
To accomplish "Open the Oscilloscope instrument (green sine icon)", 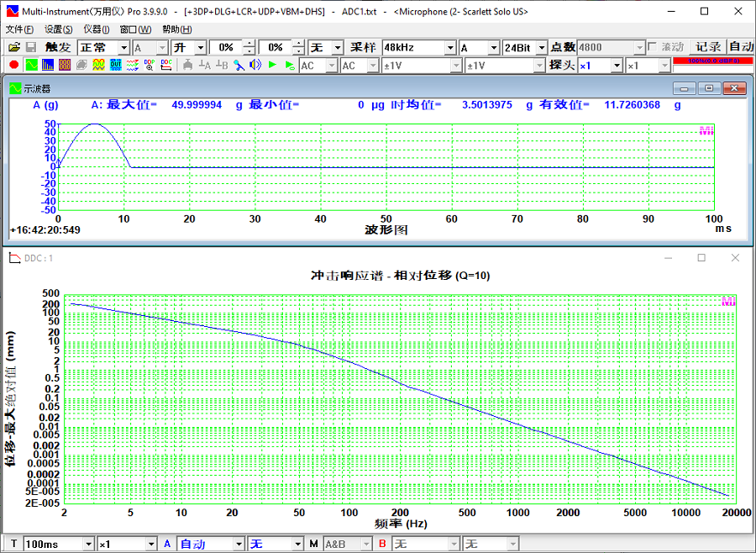I will (31, 65).
